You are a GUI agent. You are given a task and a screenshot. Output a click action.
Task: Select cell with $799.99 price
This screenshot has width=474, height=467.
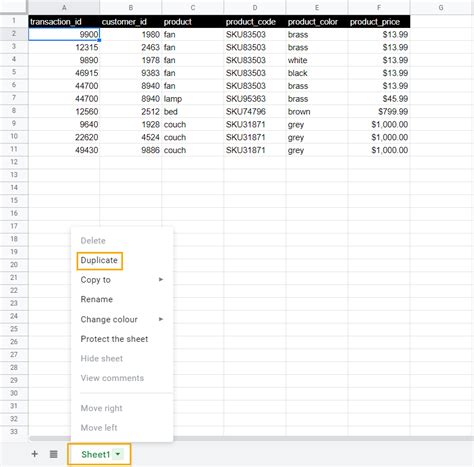point(379,112)
